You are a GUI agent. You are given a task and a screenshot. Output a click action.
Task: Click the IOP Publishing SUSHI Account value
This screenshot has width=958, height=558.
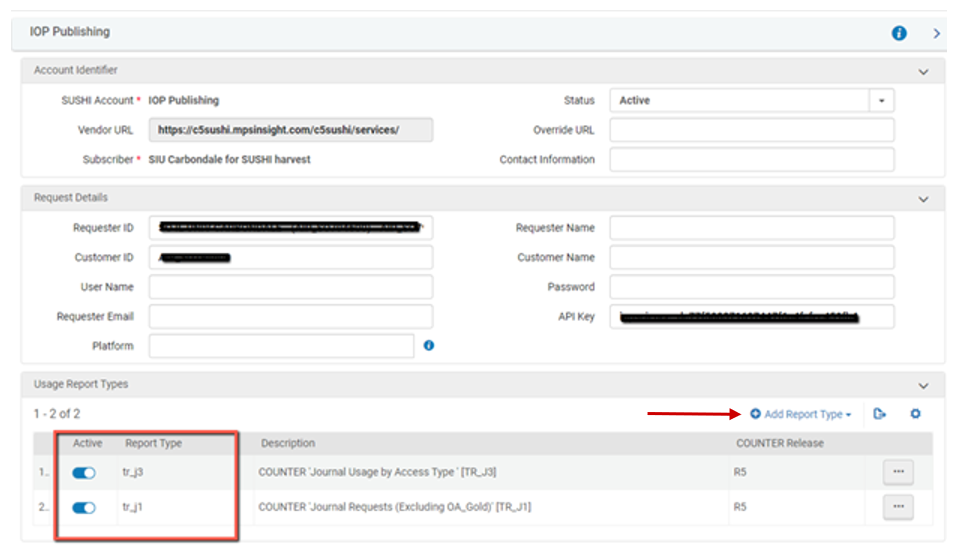pos(183,100)
